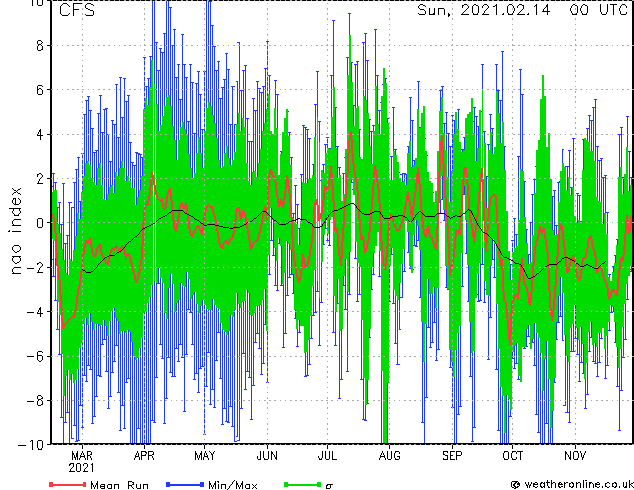
Task: Click the blue Min/Max legend line
Action: 185,484
